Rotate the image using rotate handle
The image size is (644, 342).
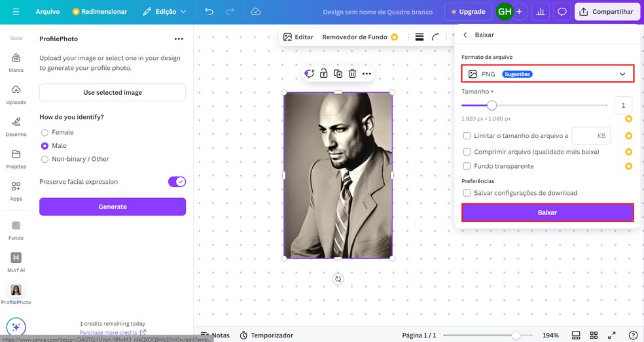pyautogui.click(x=338, y=279)
